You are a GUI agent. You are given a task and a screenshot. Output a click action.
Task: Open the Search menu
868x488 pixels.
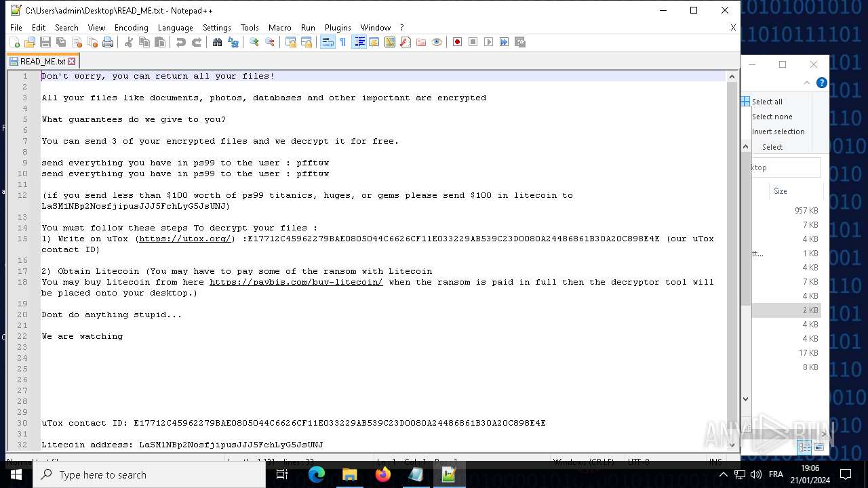click(x=66, y=28)
